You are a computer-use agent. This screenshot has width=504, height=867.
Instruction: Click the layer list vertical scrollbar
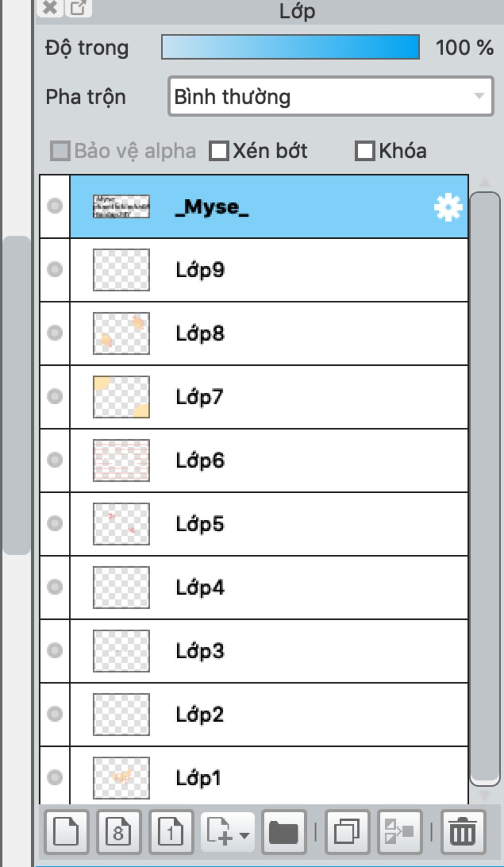click(x=485, y=487)
